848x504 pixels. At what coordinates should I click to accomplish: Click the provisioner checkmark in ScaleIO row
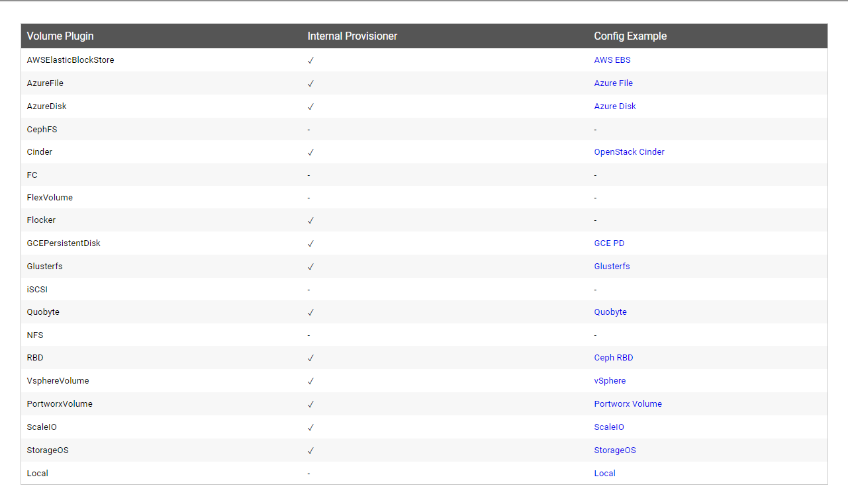(310, 427)
